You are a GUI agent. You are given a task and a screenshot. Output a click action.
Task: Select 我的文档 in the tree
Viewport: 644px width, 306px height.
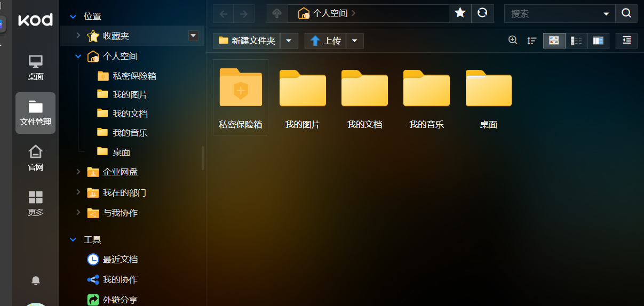130,114
